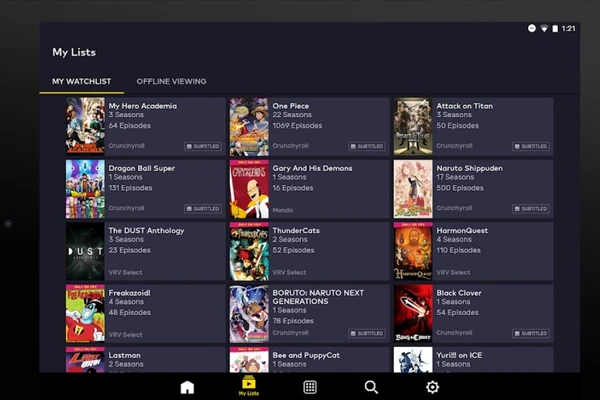The width and height of the screenshot is (600, 400).
Task: Select the My Hero Academia title
Action: click(x=143, y=106)
